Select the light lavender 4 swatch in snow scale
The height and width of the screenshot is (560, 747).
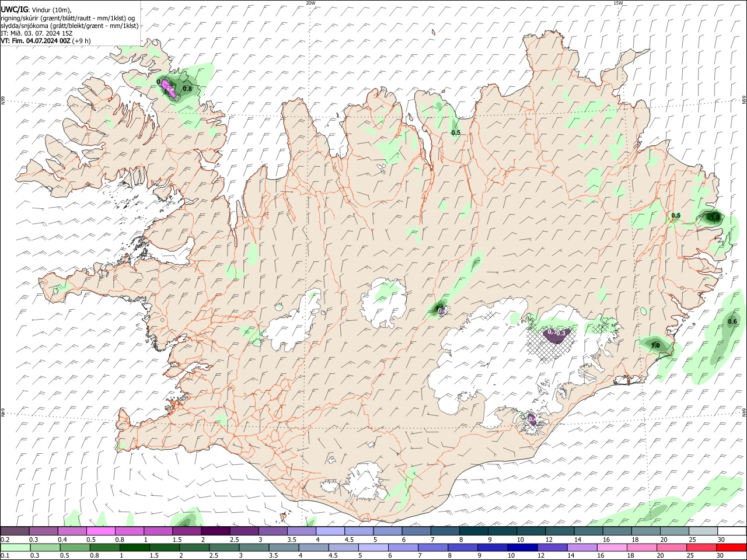click(330, 531)
